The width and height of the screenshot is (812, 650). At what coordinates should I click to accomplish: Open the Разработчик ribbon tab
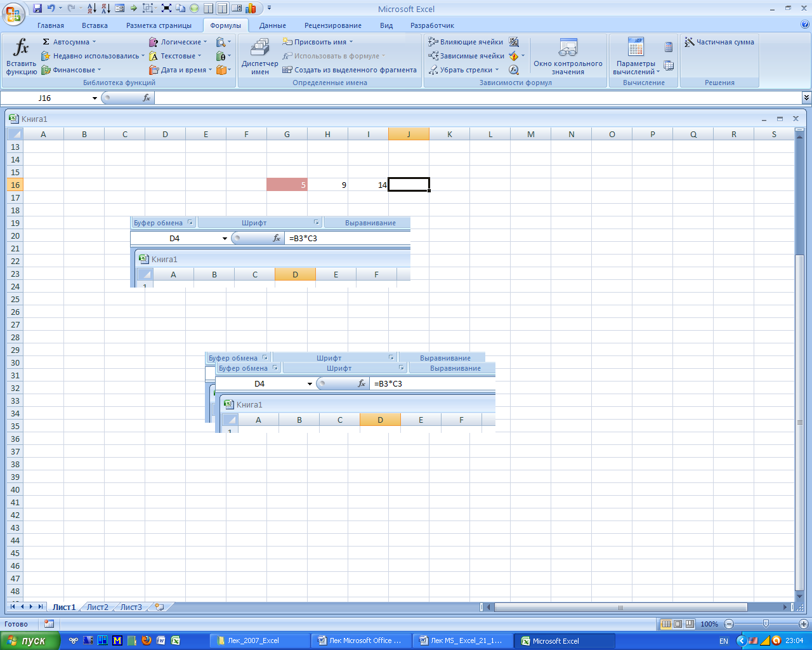pos(432,25)
